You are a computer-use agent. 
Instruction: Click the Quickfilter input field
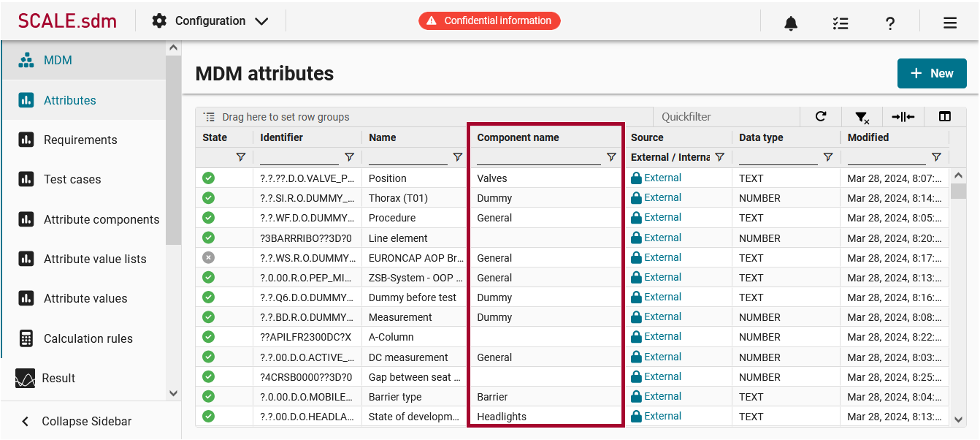pyautogui.click(x=726, y=117)
